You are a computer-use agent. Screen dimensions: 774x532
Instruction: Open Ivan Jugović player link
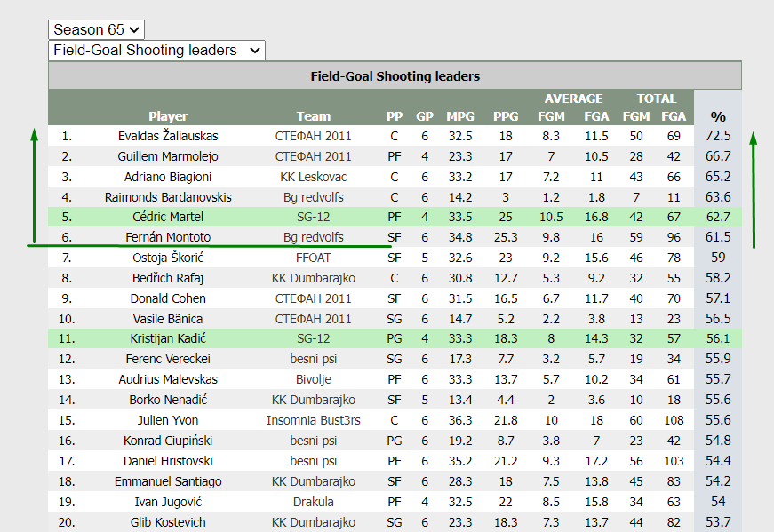(x=168, y=502)
